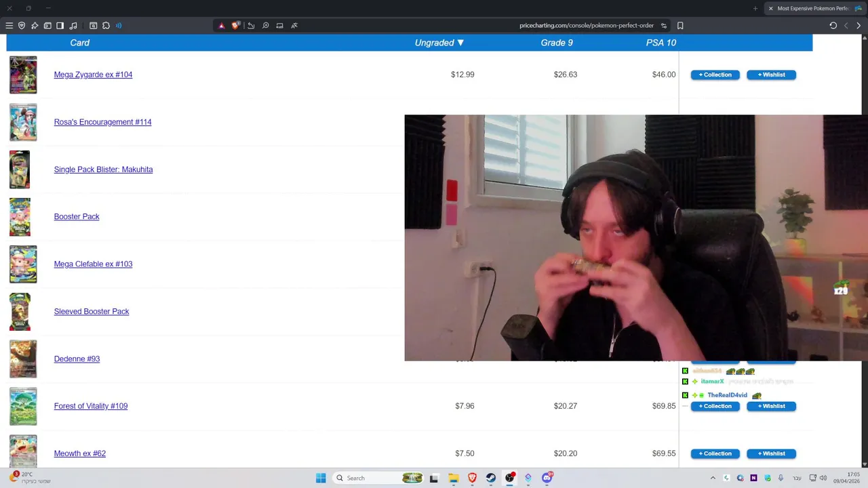868x488 pixels.
Task: Click the Brave Shields icon in toolbar
Action: point(235,26)
